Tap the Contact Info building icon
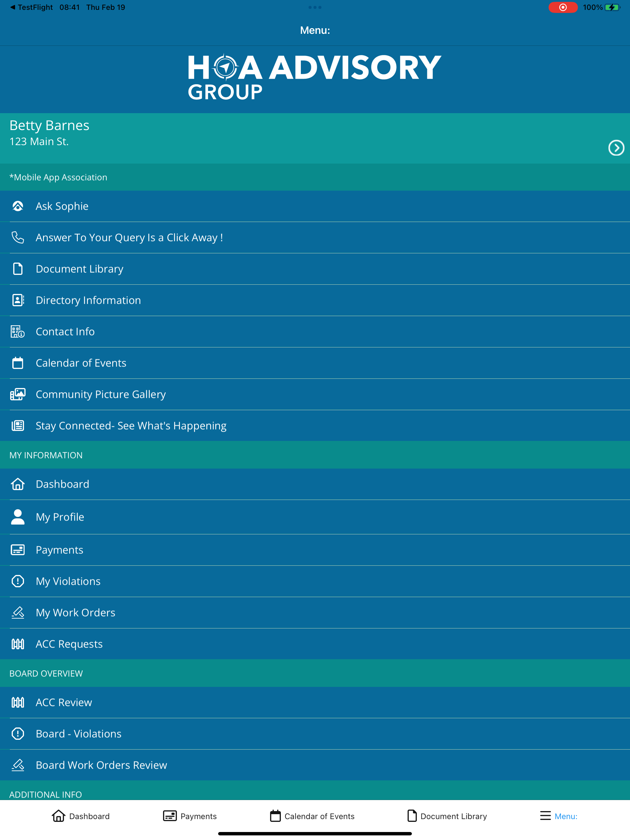The height and width of the screenshot is (840, 630). [18, 331]
